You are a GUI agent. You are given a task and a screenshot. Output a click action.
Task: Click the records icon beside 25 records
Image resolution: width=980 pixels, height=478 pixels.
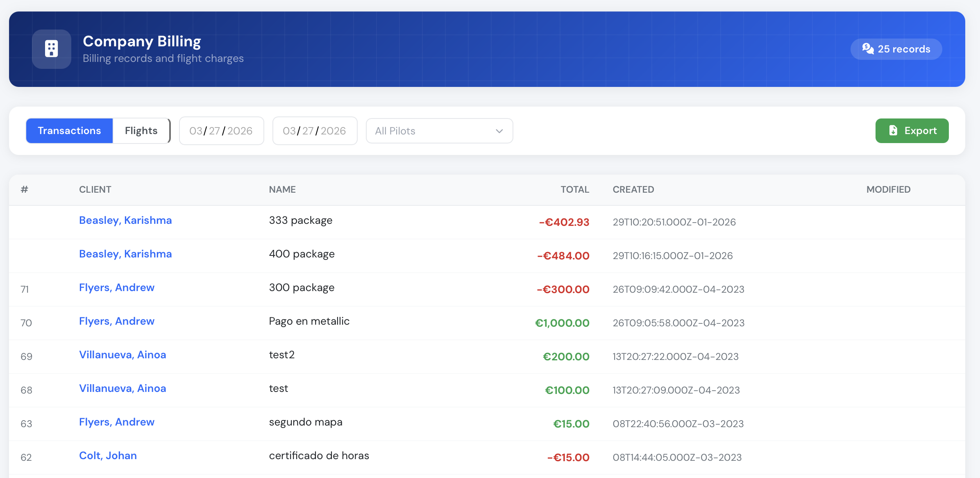click(868, 49)
